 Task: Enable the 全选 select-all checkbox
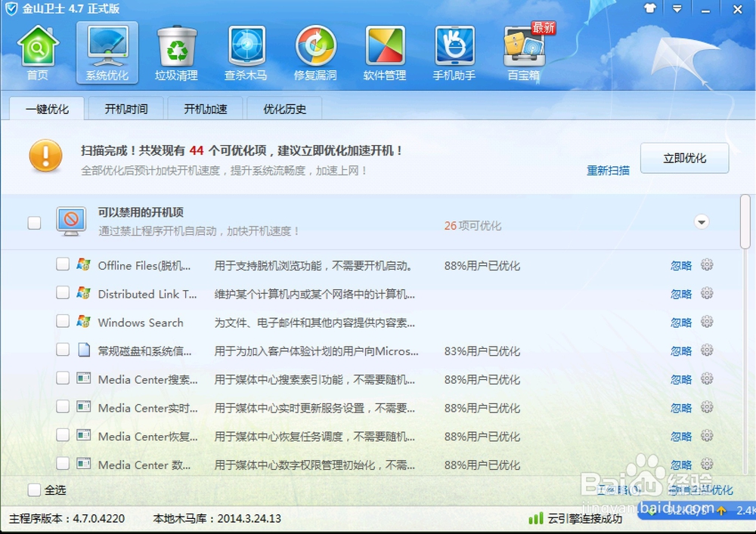pos(33,489)
